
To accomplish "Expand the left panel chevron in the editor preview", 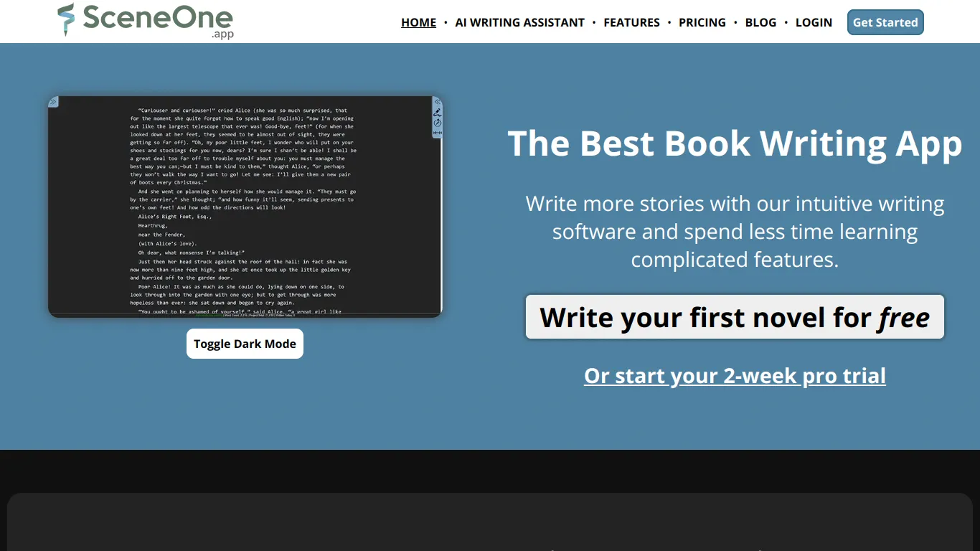I will click(53, 102).
